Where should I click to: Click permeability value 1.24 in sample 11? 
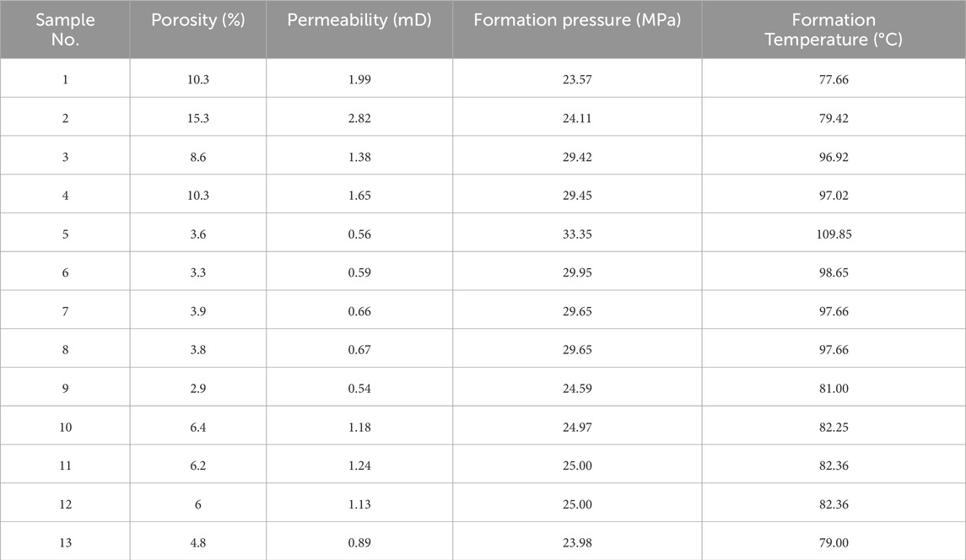pyautogui.click(x=359, y=467)
